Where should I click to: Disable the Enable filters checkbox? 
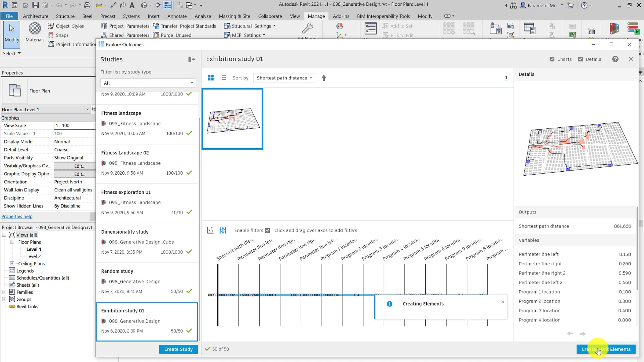pos(267,230)
